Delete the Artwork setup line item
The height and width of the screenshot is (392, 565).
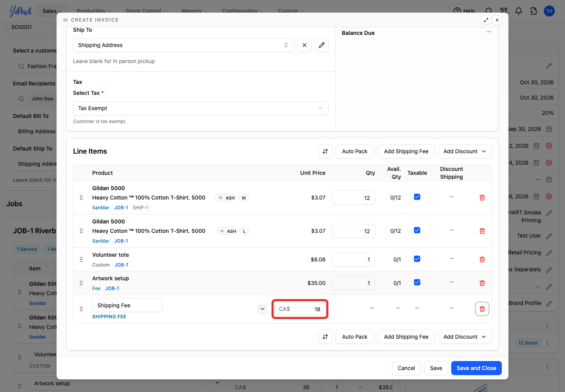coord(482,283)
